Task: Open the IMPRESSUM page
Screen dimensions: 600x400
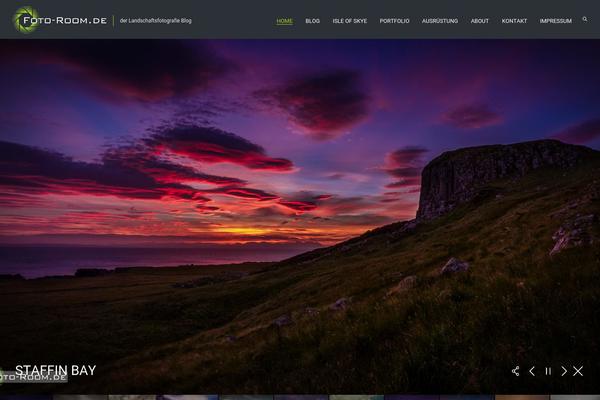Action: click(x=556, y=21)
